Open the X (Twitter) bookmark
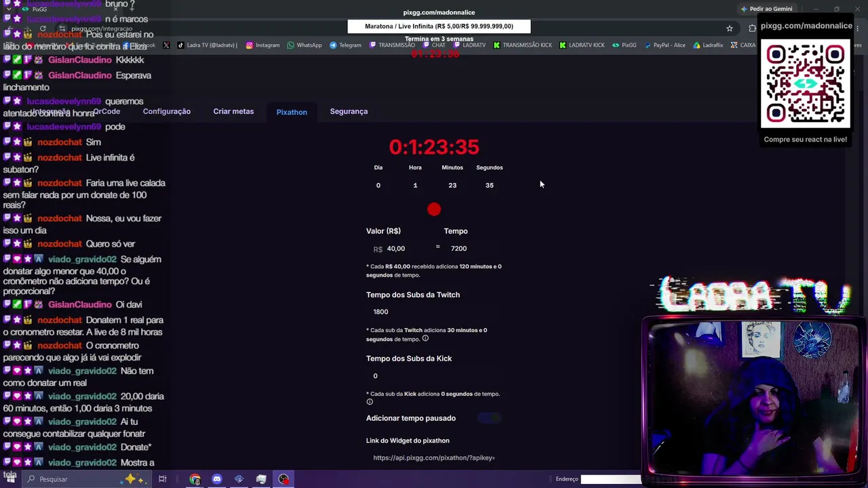Viewport: 868px width, 488px height. coord(166,45)
